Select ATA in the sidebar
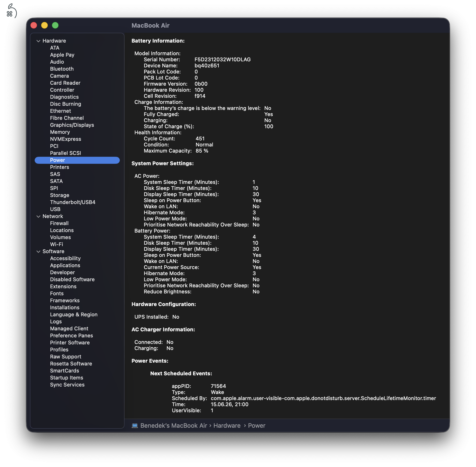This screenshot has width=476, height=467. point(55,48)
